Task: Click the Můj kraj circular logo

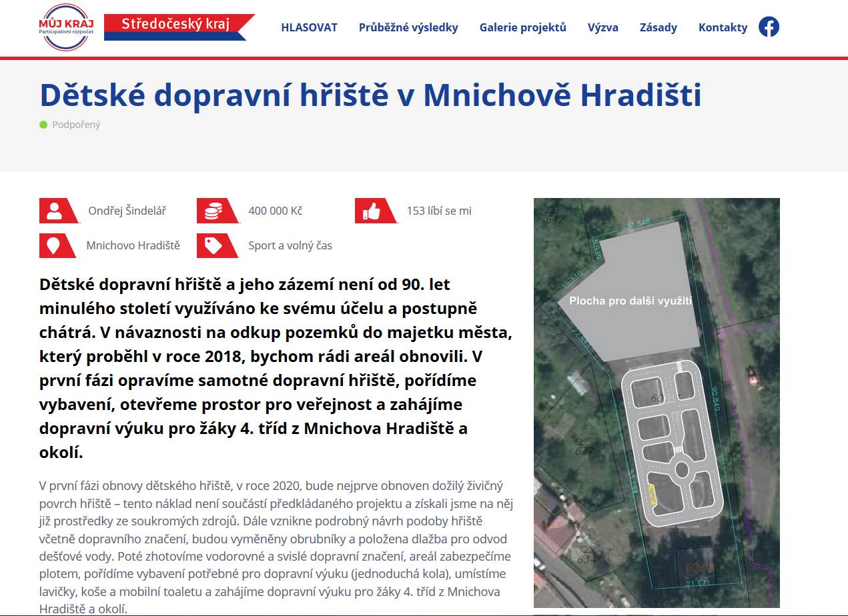Action: (66, 27)
